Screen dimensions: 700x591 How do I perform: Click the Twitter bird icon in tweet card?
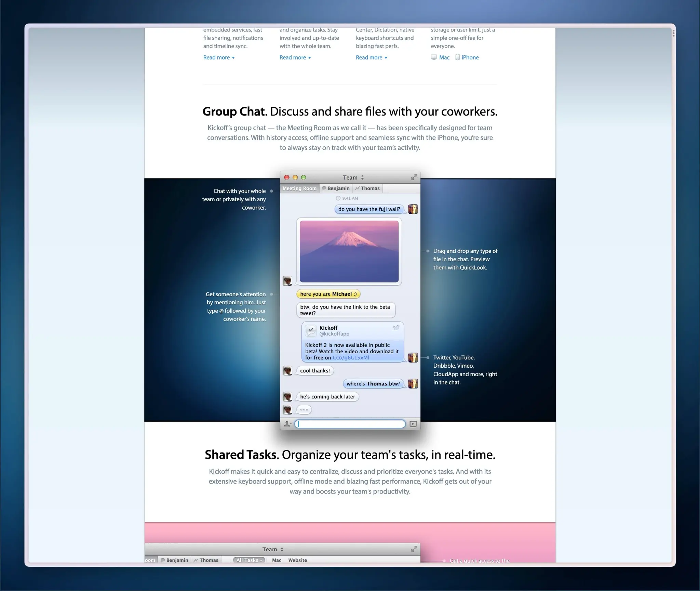(x=396, y=328)
